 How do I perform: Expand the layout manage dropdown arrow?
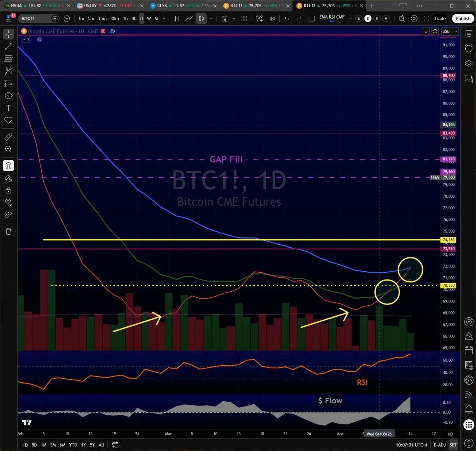[350, 19]
